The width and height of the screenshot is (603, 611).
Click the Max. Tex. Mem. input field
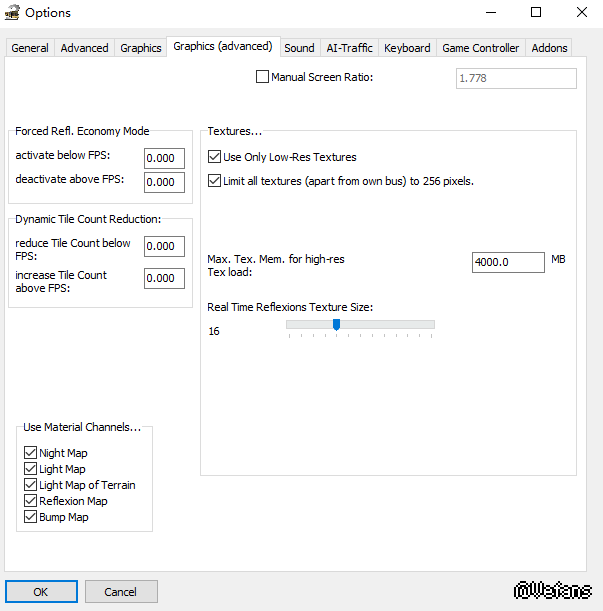(x=507, y=262)
